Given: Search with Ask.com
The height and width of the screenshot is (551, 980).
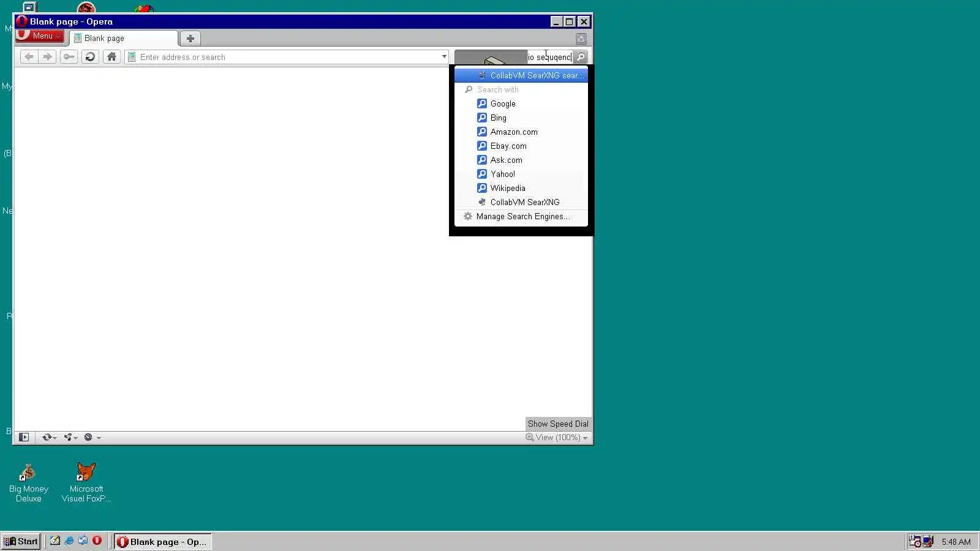Looking at the screenshot, I should (521, 160).
